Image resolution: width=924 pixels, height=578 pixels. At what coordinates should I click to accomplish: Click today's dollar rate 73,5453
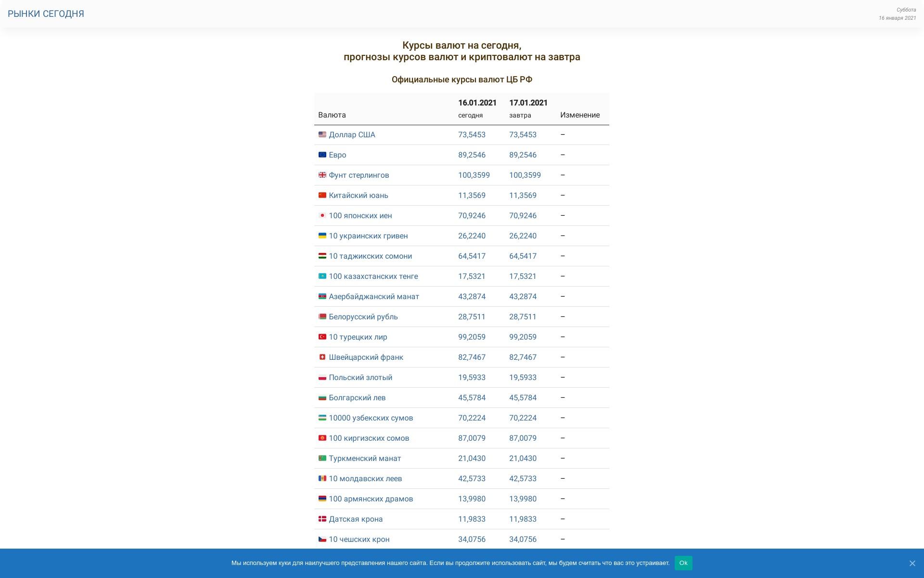472,135
